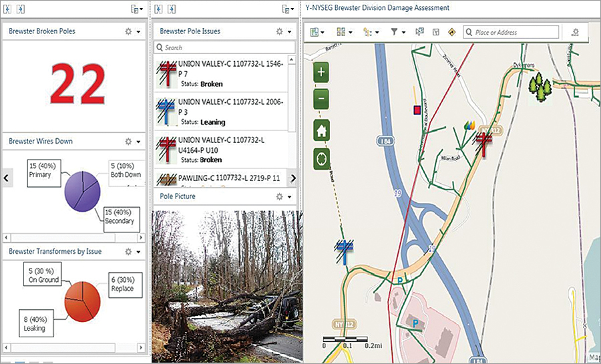
Task: Click the 15 (40%) Primary chart label
Action: [44, 174]
